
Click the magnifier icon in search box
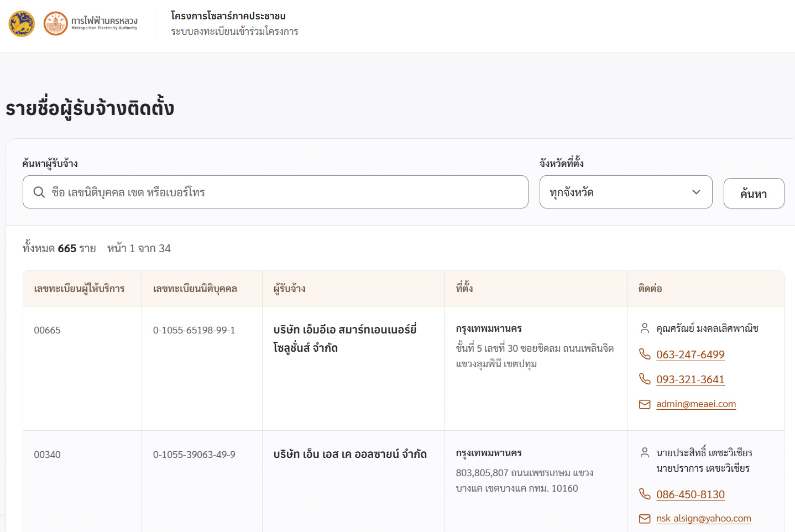39,192
